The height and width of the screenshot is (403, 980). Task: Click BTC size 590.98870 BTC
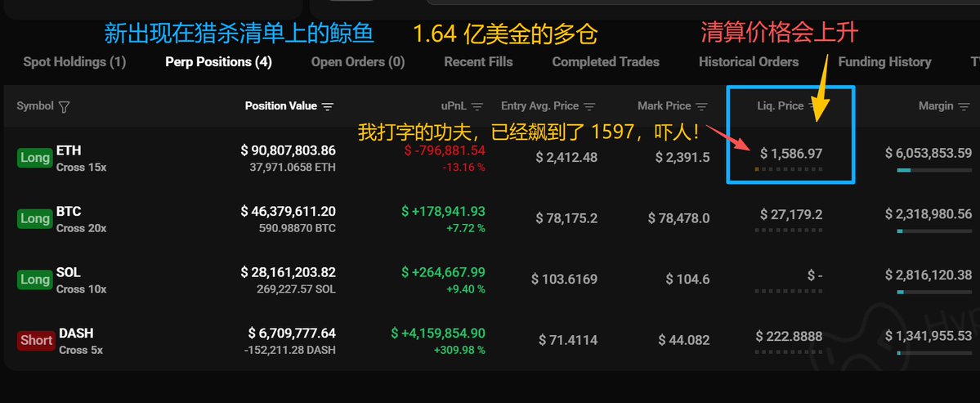(x=297, y=228)
